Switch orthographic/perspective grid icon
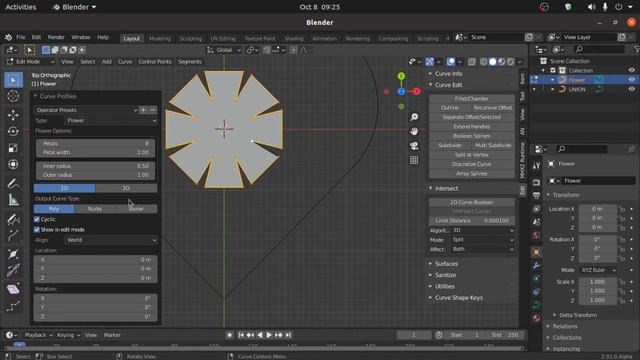The image size is (640, 360). 414,160
